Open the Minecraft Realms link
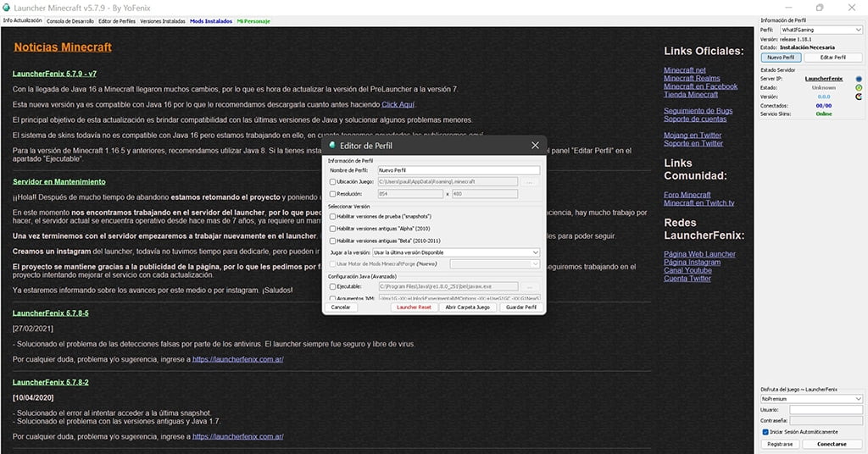868x454 pixels. click(x=692, y=79)
